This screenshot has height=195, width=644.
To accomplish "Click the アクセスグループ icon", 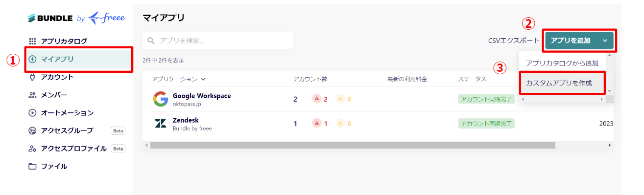I will 33,130.
